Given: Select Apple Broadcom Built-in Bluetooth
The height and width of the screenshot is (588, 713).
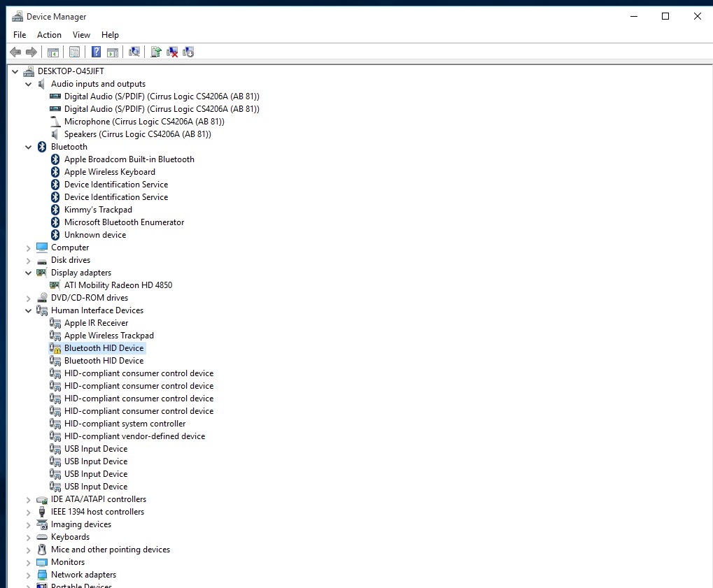Looking at the screenshot, I should (x=129, y=159).
